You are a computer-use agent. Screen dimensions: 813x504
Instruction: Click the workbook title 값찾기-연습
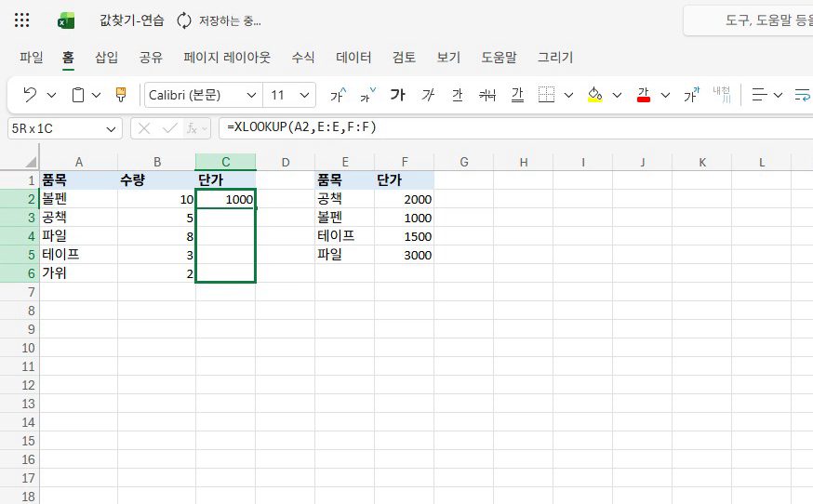[132, 20]
